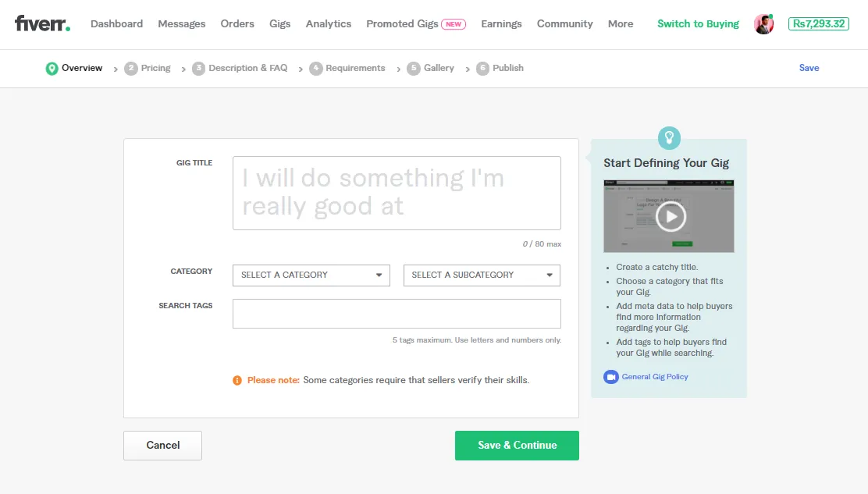Focus the Search Tags input field
Image resolution: width=868 pixels, height=494 pixels.
397,314
